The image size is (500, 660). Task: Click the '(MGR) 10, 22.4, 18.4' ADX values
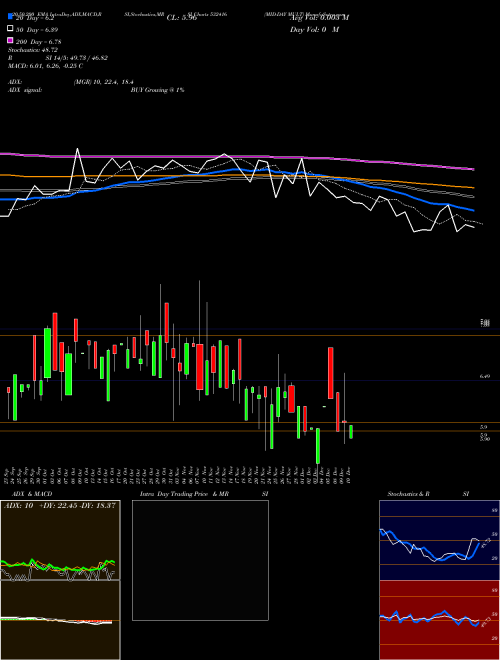104,82
